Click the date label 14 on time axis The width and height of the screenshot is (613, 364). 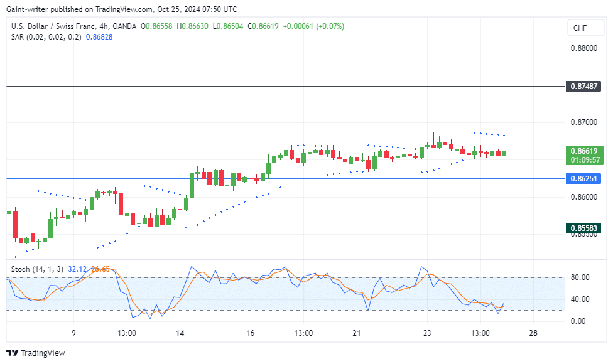pos(180,333)
